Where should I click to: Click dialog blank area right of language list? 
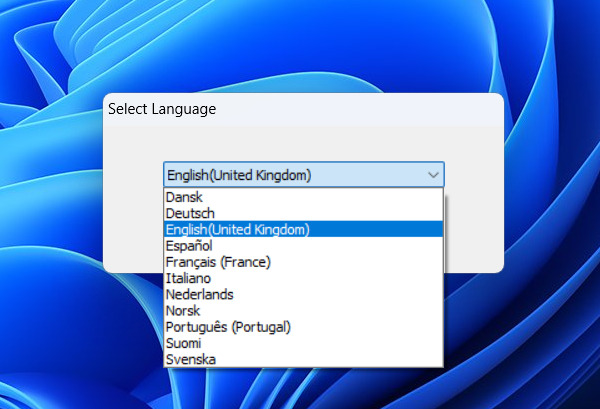tap(472, 230)
